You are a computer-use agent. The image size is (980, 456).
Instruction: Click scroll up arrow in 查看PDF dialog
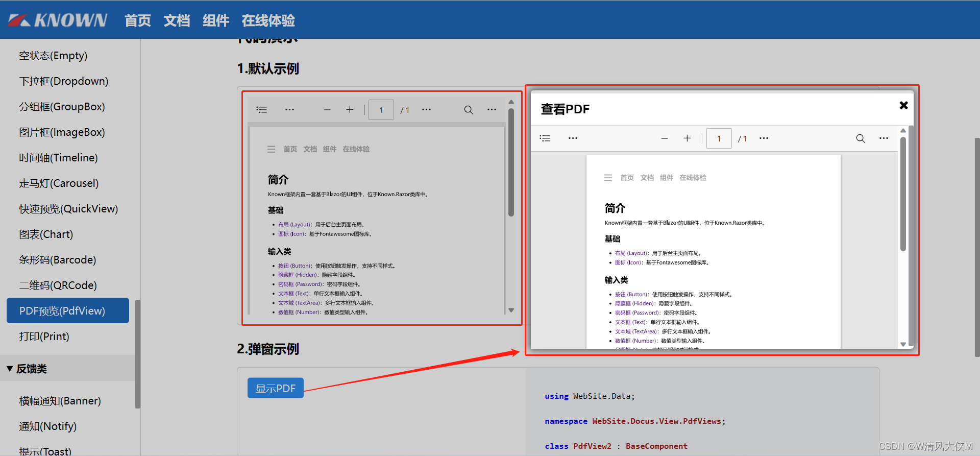pos(903,131)
